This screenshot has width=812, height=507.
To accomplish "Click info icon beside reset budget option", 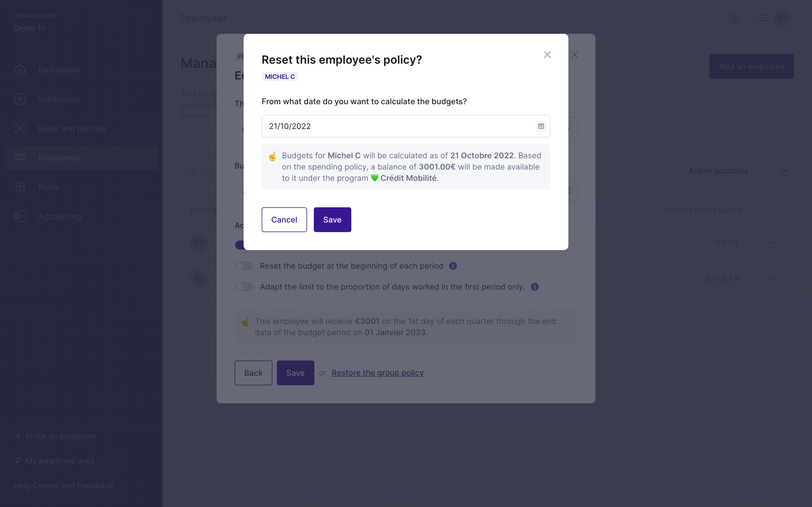I will (453, 266).
